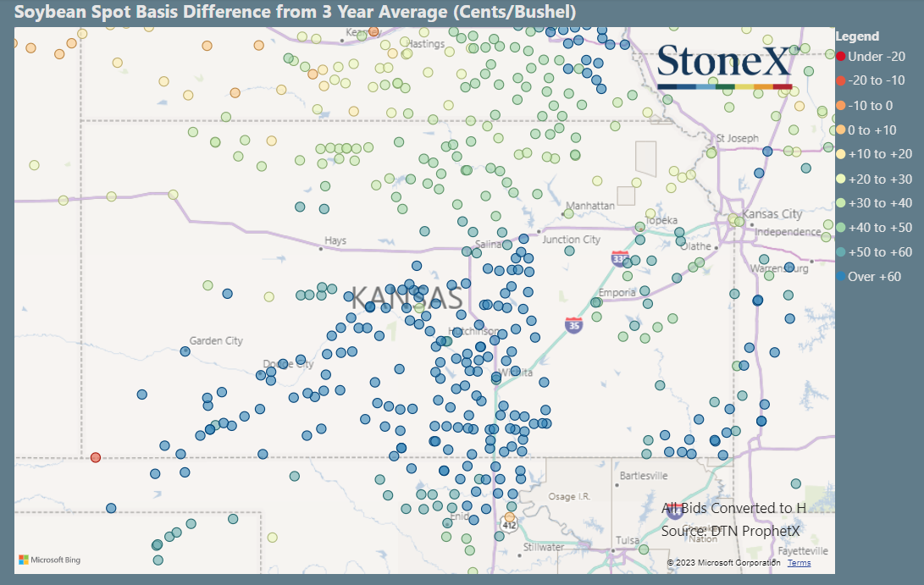Click a blue marker near Garden City

coord(185,351)
